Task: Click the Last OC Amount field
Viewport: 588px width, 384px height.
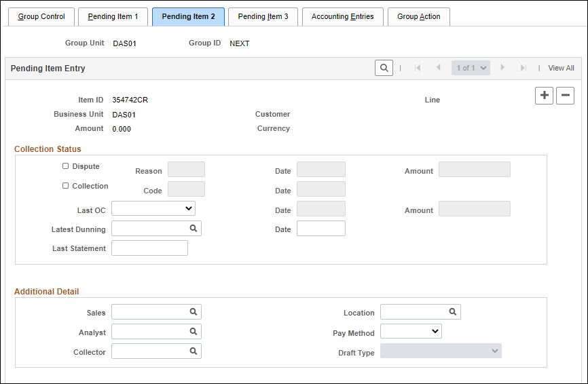Action: [x=475, y=209]
